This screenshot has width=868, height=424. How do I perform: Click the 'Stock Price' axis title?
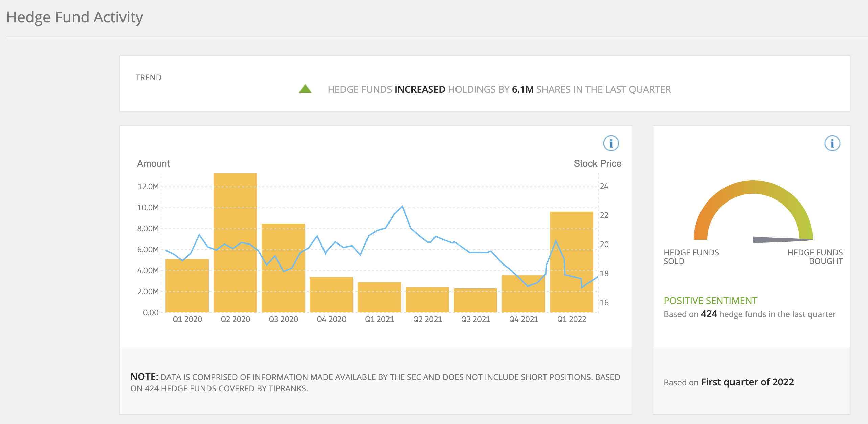(598, 164)
